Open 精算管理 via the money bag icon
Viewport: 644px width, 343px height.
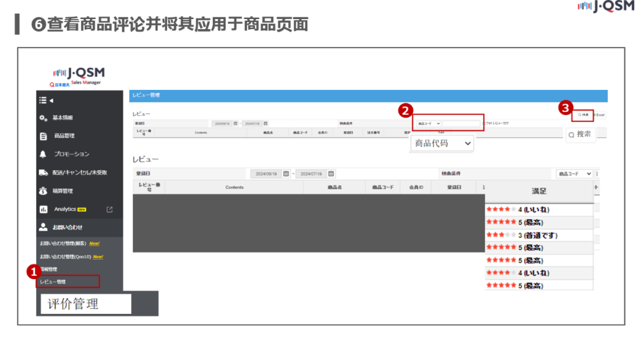[x=44, y=189]
